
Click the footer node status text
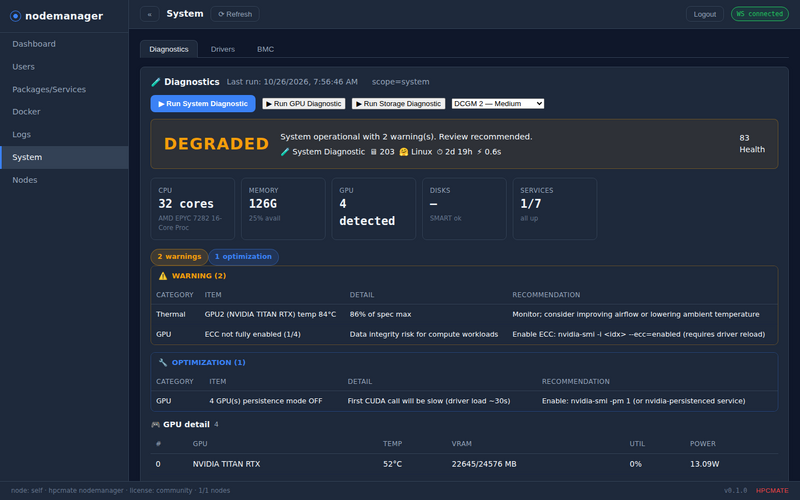coord(120,491)
